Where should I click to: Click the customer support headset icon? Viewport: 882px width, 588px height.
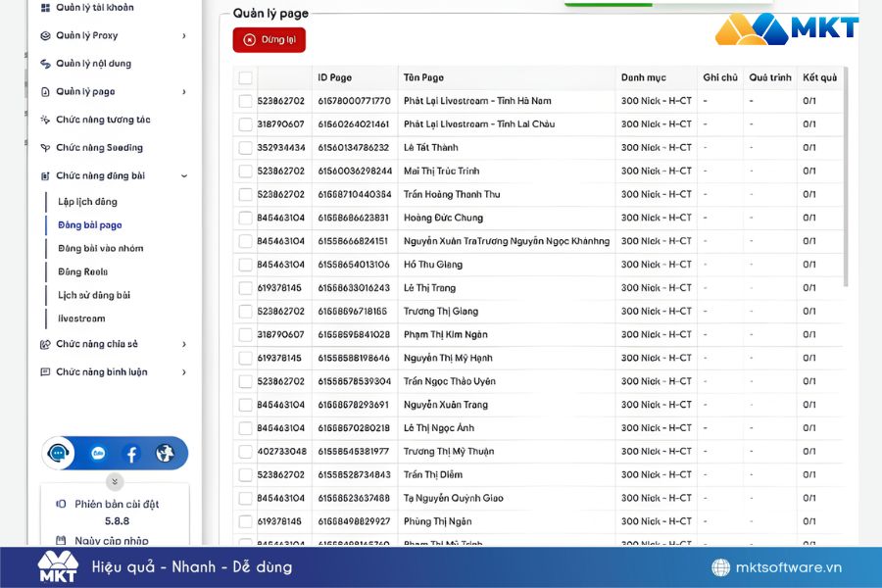pyautogui.click(x=61, y=454)
